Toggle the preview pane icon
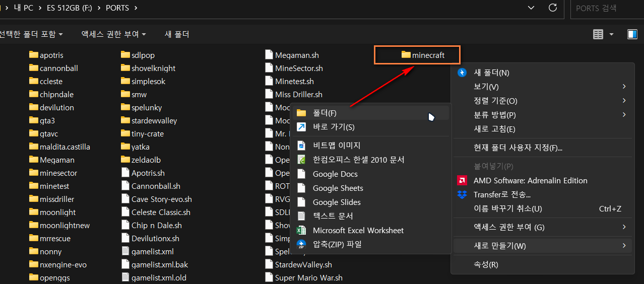Screen dimensions: 644x284 pyautogui.click(x=632, y=34)
